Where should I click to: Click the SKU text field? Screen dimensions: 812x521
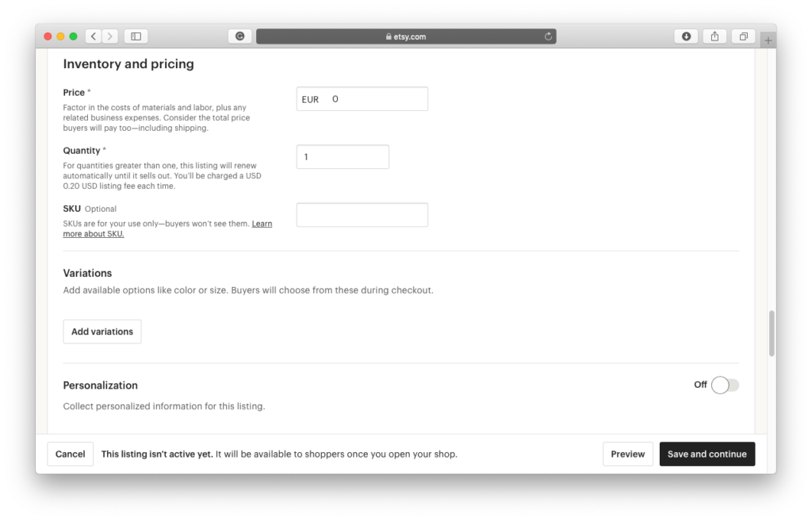click(x=362, y=215)
